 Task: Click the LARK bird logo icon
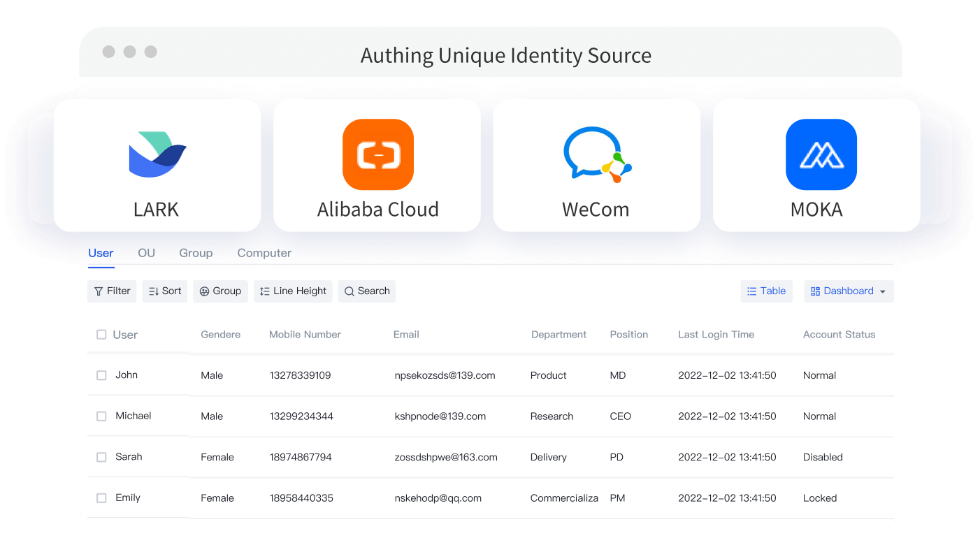[157, 154]
